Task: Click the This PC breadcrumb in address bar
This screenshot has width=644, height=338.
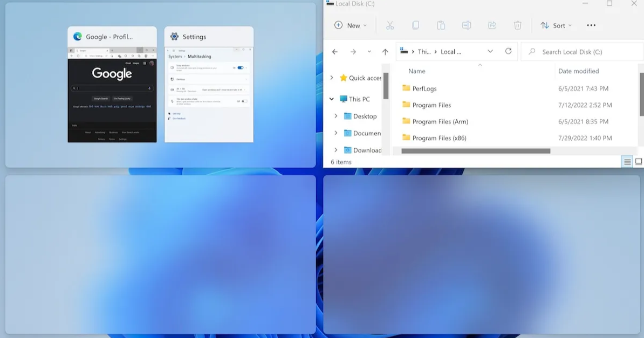Action: pos(424,52)
